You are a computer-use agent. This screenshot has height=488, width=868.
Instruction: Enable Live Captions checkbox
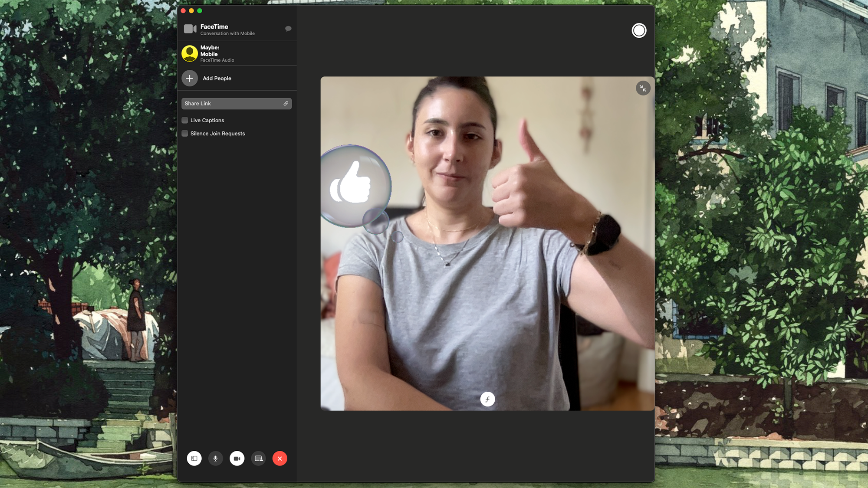coord(185,120)
